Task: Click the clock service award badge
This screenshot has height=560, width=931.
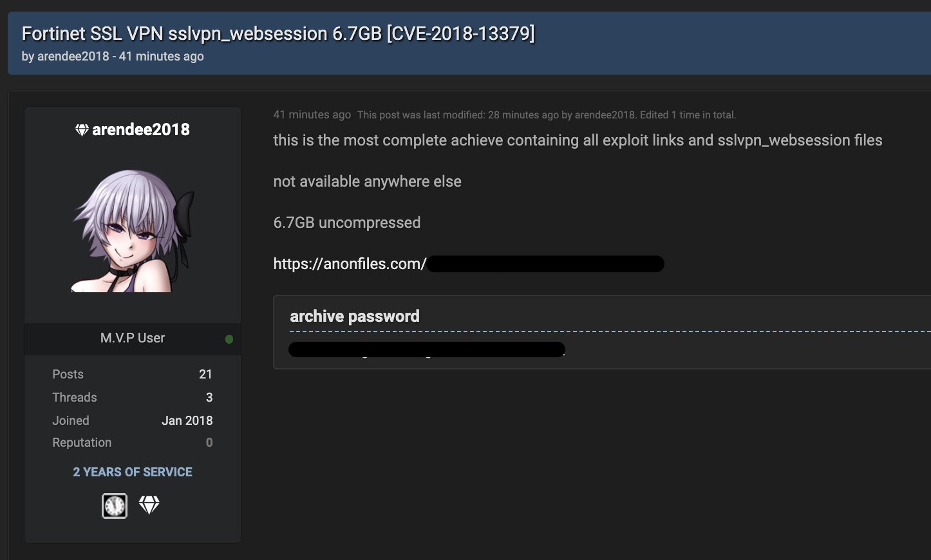Action: [x=115, y=506]
